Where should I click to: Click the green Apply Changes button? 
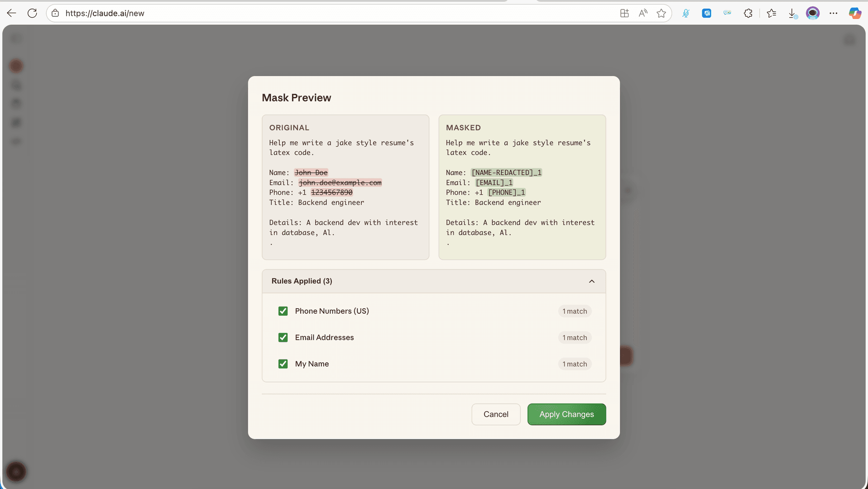point(566,414)
